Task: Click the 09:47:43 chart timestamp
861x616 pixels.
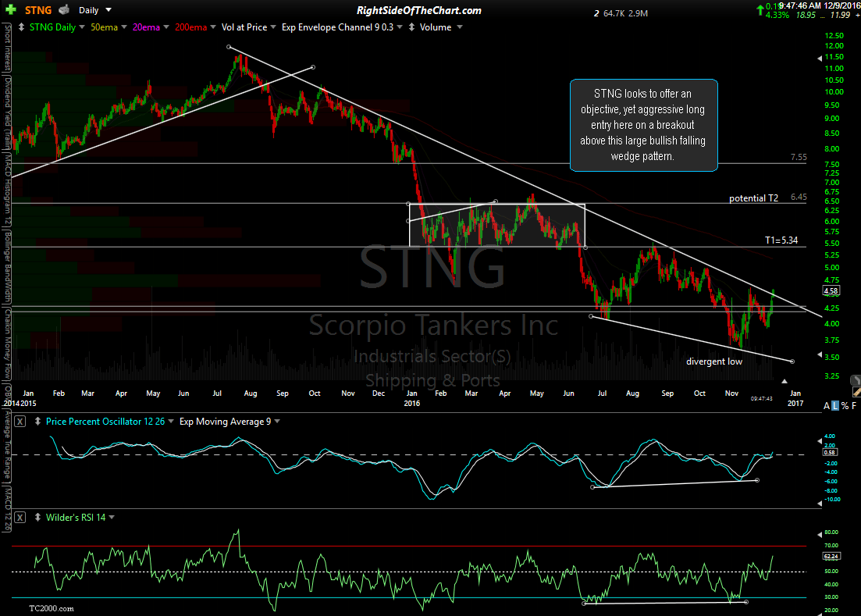Action: 762,399
